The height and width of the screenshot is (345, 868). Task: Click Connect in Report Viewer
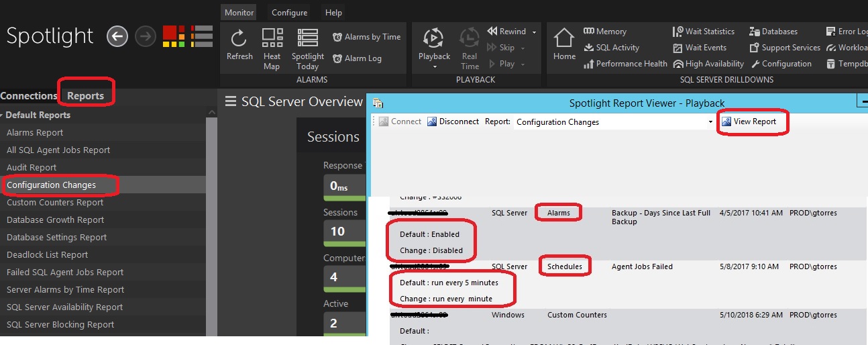pyautogui.click(x=400, y=121)
